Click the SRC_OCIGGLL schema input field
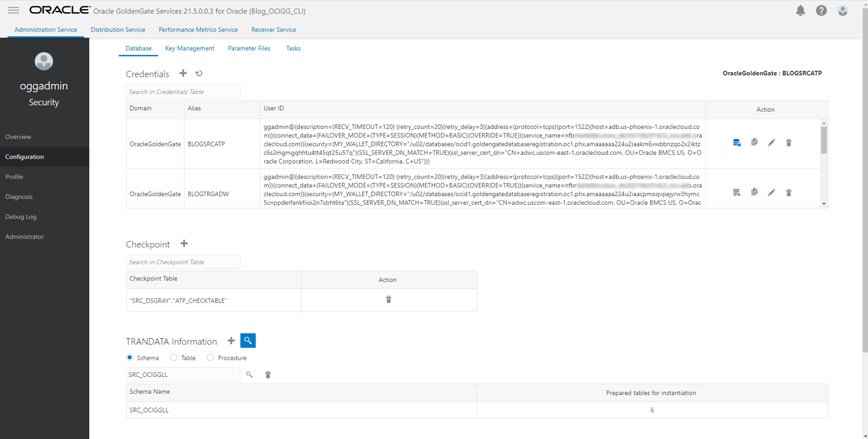 (x=183, y=375)
